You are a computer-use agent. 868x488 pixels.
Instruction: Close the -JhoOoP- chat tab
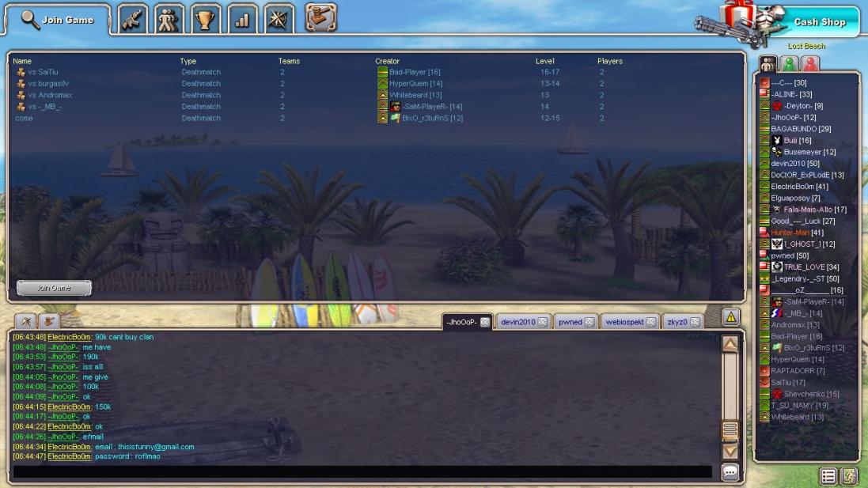coord(485,322)
